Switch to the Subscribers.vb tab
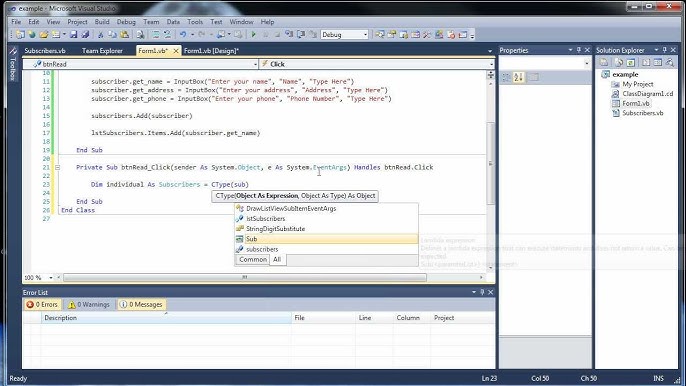The height and width of the screenshot is (386, 686). (45, 51)
